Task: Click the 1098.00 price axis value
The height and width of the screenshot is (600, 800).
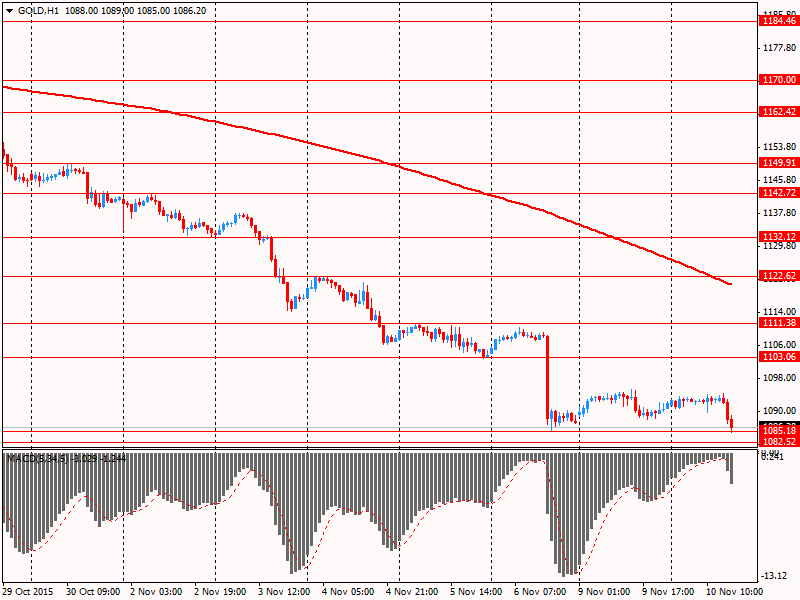Action: pos(779,378)
